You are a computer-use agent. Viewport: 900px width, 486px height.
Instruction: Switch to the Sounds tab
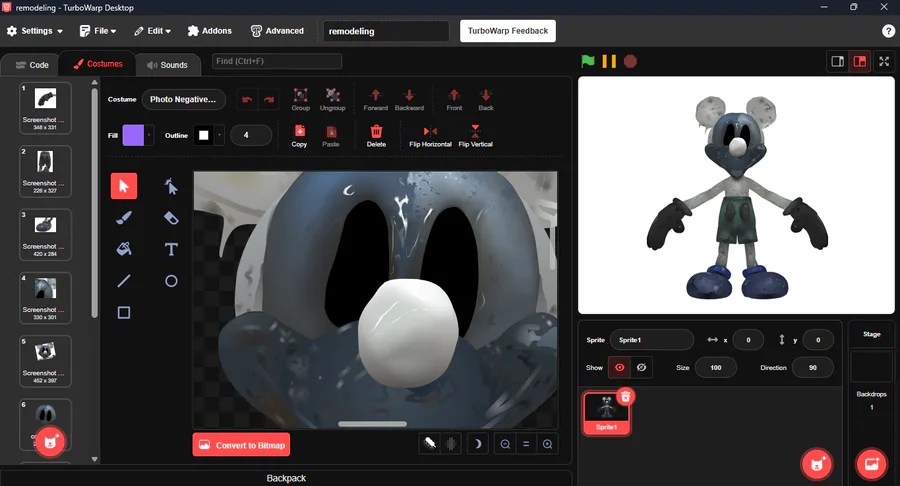point(168,65)
